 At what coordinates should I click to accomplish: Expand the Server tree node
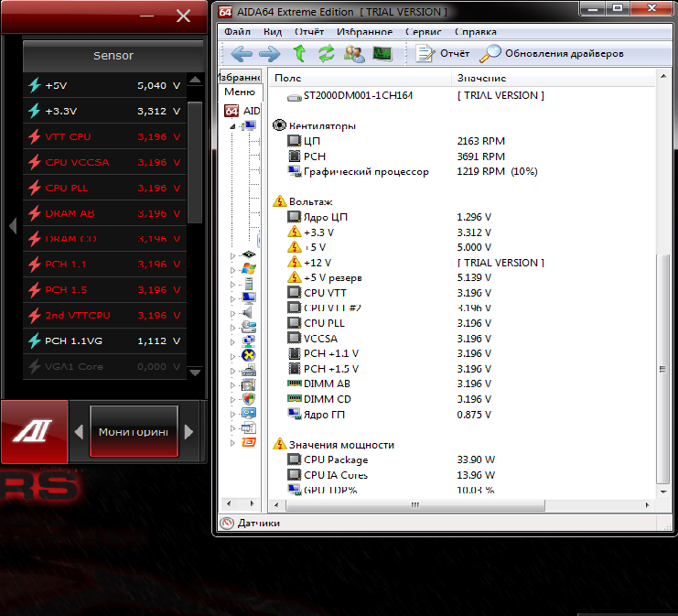pos(232,285)
